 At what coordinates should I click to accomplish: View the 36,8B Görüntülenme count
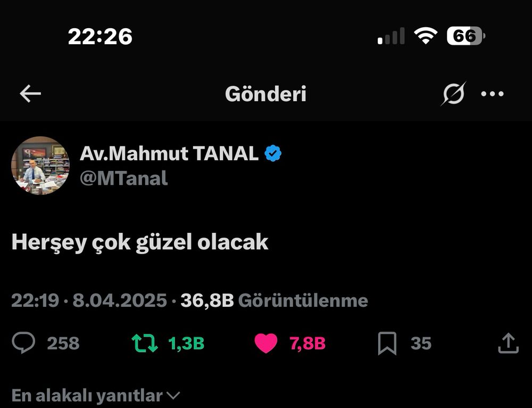274,300
